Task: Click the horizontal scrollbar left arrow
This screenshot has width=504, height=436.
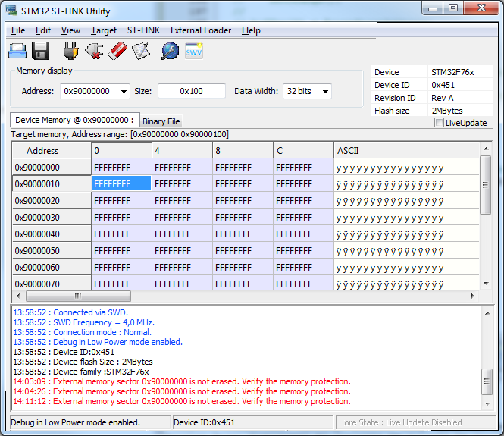Action: click(x=18, y=296)
